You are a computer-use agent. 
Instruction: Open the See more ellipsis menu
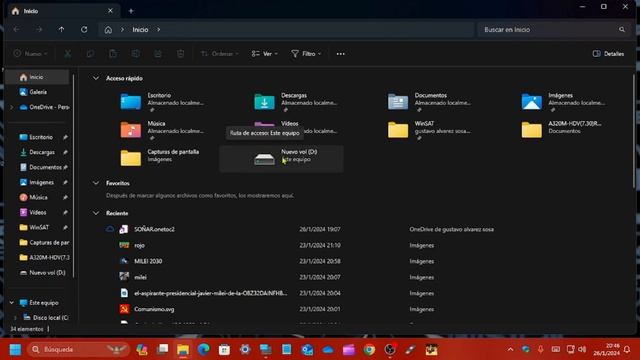[x=340, y=53]
